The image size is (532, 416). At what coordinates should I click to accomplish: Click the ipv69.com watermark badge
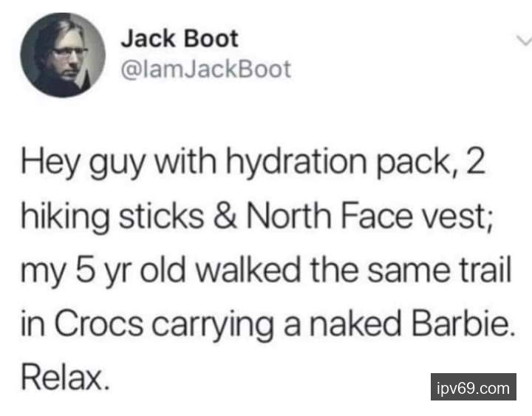click(x=474, y=387)
